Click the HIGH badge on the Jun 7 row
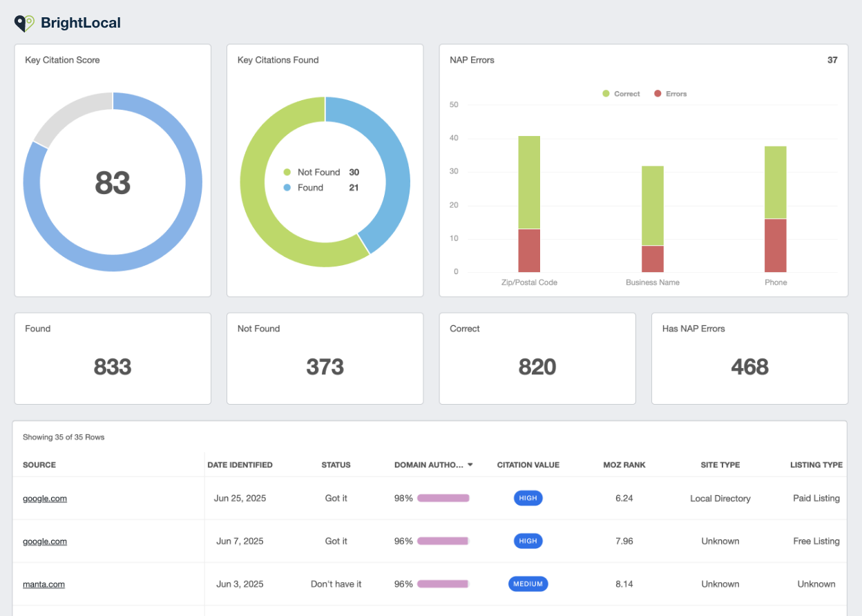Image resolution: width=862 pixels, height=616 pixels. pyautogui.click(x=528, y=541)
